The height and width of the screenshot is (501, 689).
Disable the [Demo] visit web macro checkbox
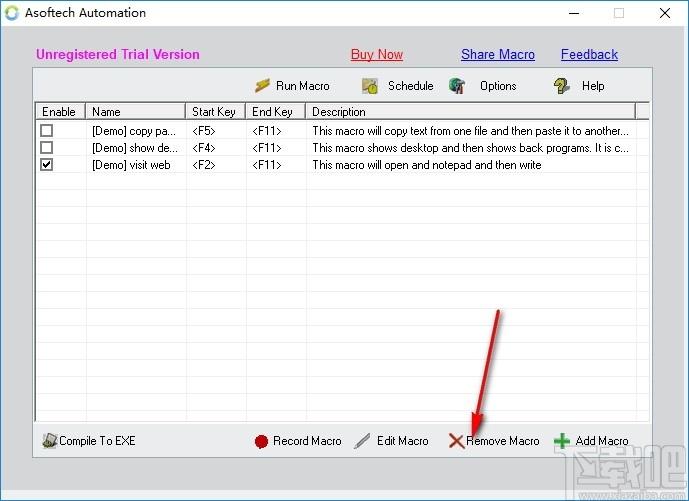coord(47,165)
